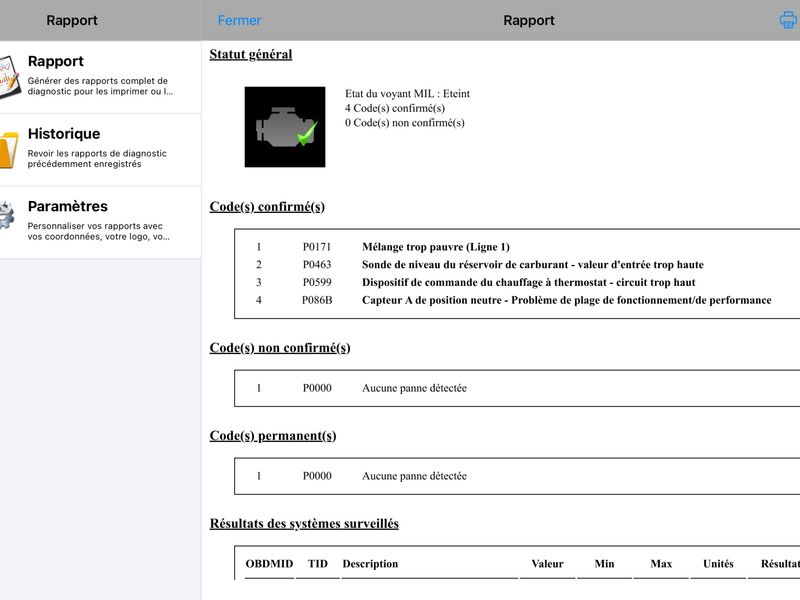Click the Code(s) confirmé(s) heading

tap(267, 207)
